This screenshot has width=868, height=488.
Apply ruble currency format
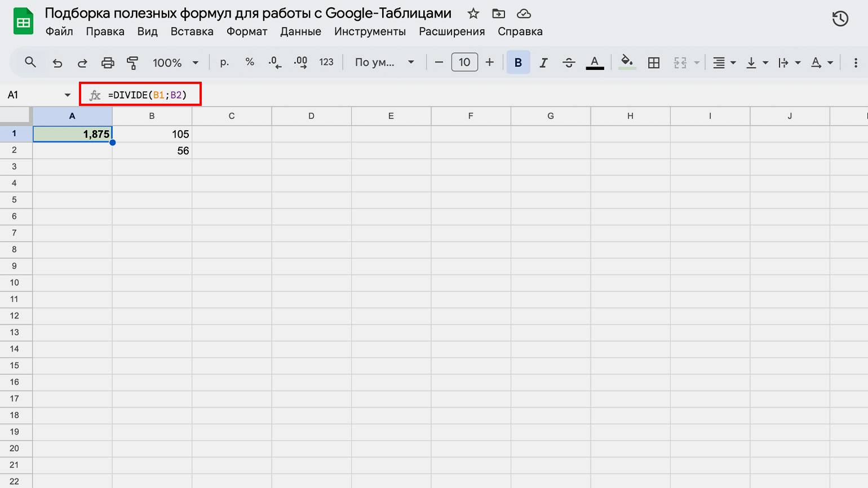click(x=224, y=63)
